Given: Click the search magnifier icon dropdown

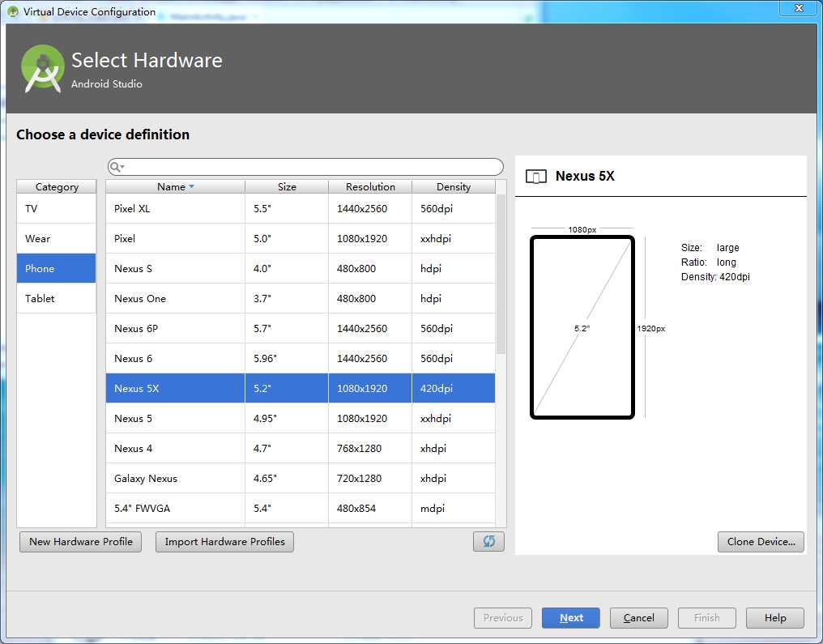Looking at the screenshot, I should 117,167.
